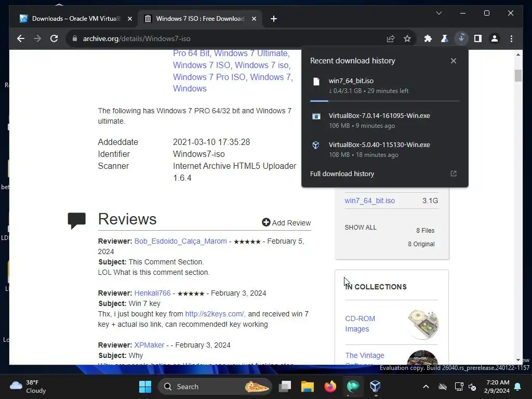Click the Add Review plus icon
Viewport: 532px width, 399px height.
click(266, 222)
